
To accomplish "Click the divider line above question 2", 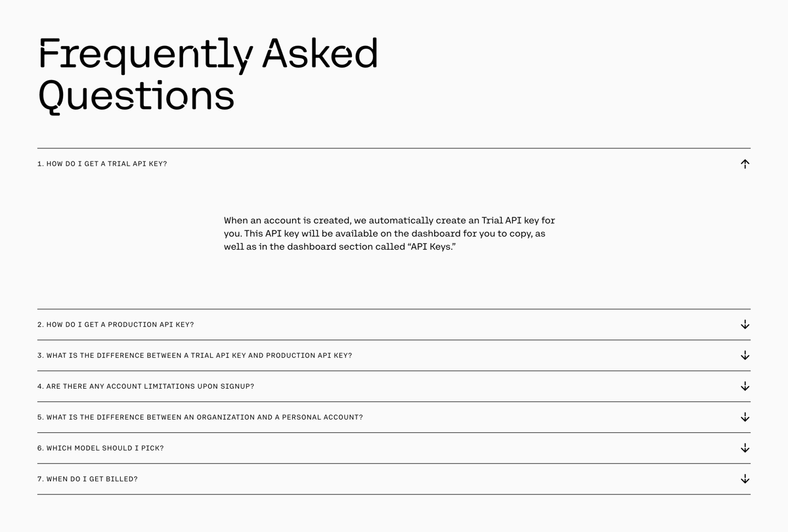I will pyautogui.click(x=394, y=309).
